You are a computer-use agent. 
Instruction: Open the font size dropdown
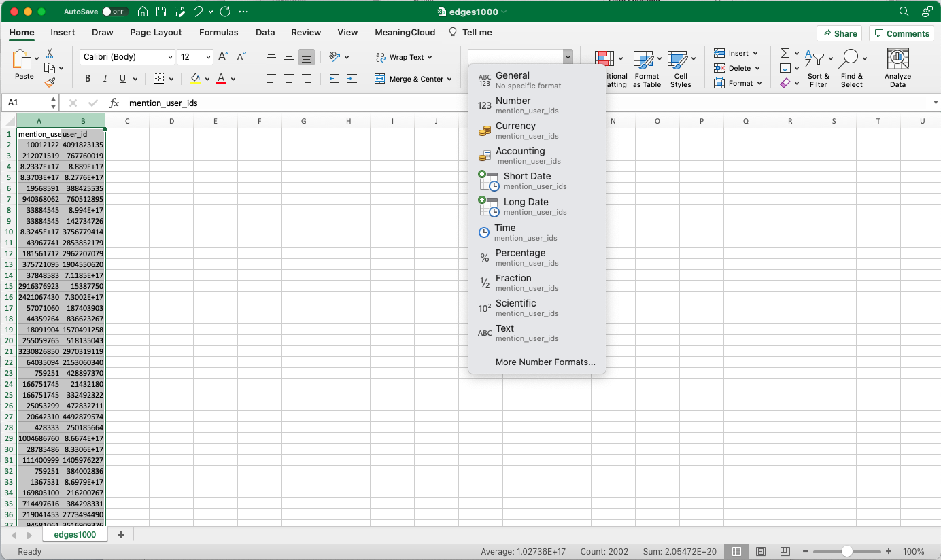[208, 57]
